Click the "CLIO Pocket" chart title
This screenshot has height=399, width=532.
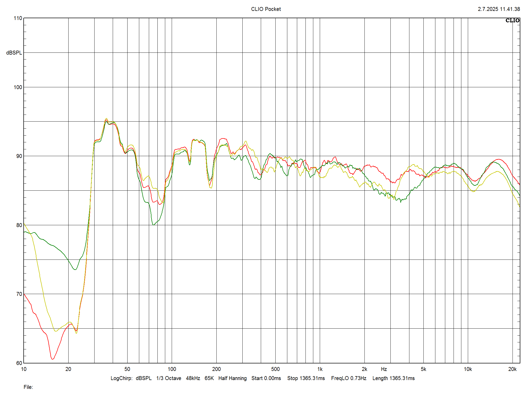click(266, 9)
